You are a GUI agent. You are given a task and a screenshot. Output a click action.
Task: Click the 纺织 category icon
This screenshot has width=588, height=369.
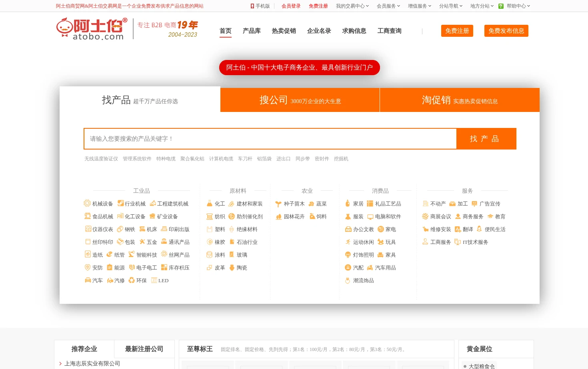pos(210,216)
